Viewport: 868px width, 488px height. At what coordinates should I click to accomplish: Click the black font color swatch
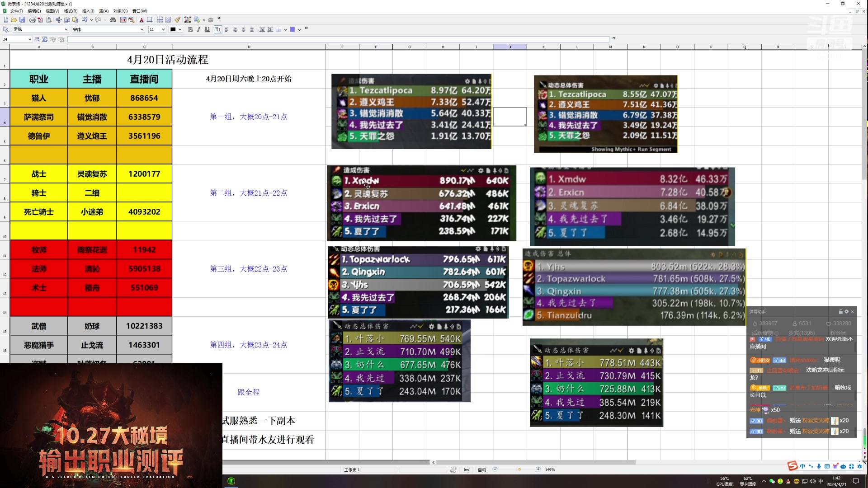pyautogui.click(x=173, y=30)
